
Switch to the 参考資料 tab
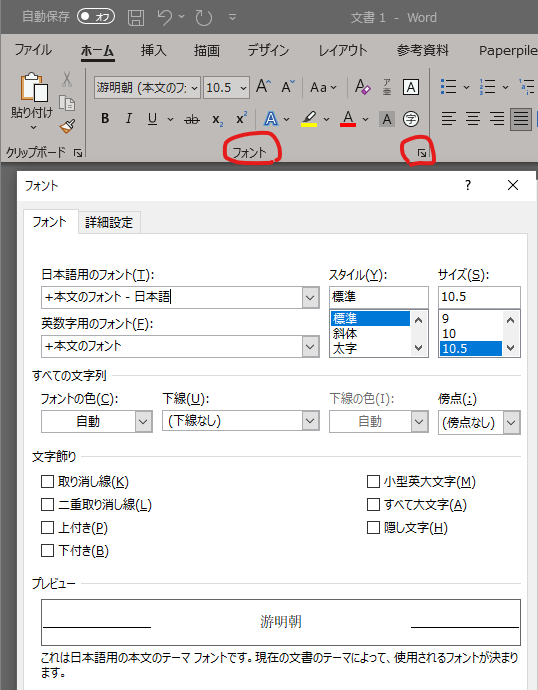[423, 50]
